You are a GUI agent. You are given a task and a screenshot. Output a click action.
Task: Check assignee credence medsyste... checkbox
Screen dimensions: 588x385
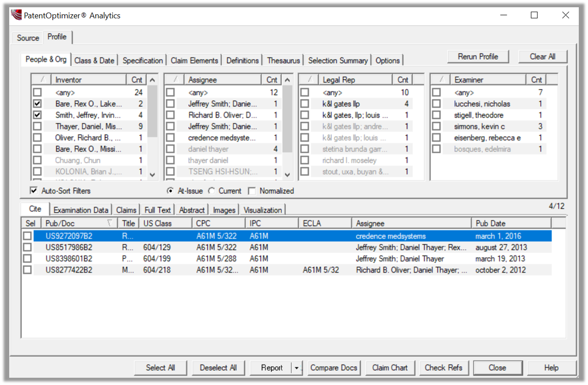click(x=170, y=138)
